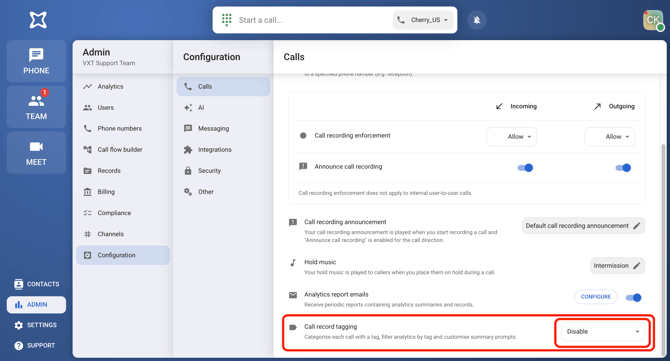Click the Messaging chat bubble icon
The height and width of the screenshot is (361, 670).
tap(188, 129)
